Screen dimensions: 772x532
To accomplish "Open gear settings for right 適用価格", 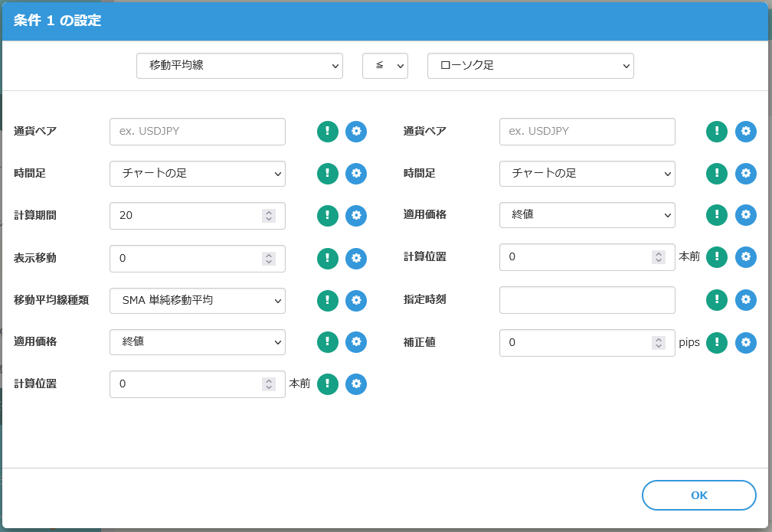I will 746,216.
